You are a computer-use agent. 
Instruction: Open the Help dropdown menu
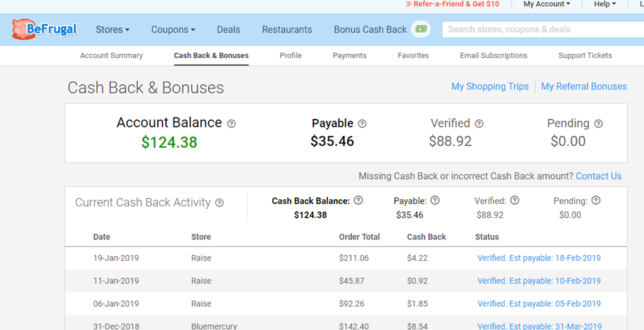point(605,4)
